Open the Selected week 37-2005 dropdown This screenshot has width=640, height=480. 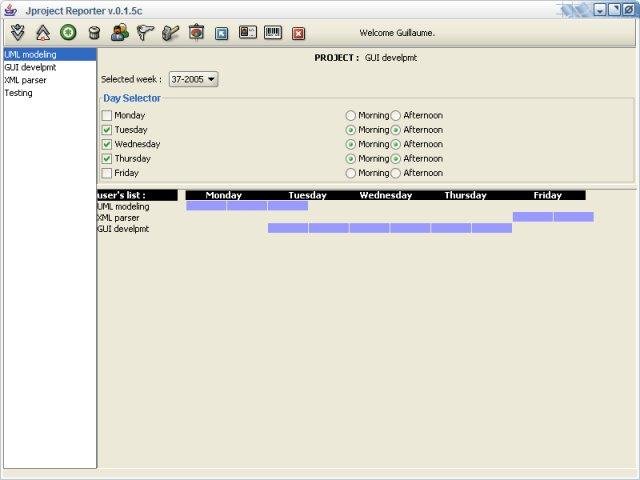[x=193, y=79]
